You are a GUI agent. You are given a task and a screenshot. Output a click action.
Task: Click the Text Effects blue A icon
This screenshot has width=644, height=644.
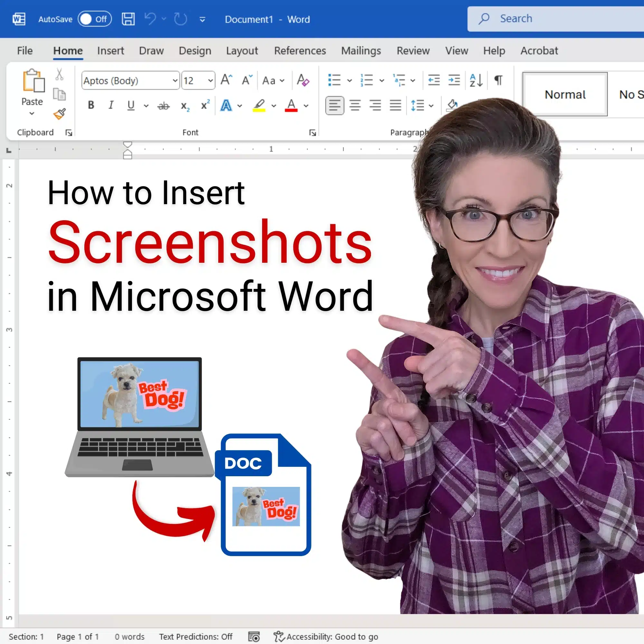click(x=226, y=106)
